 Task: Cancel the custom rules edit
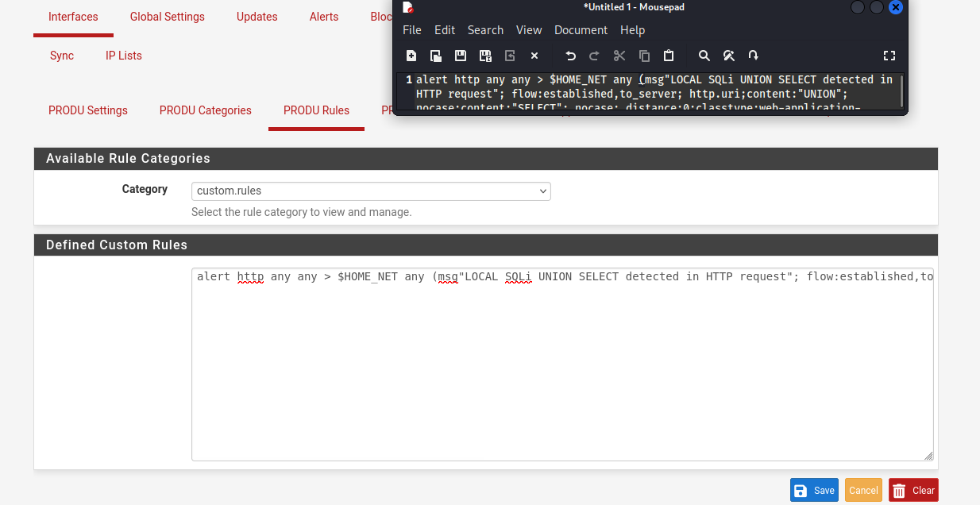[863, 490]
